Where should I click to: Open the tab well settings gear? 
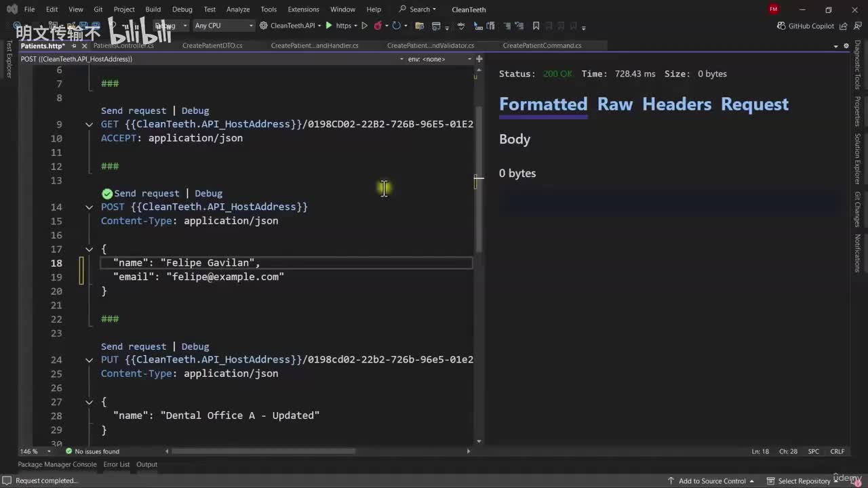tap(846, 46)
